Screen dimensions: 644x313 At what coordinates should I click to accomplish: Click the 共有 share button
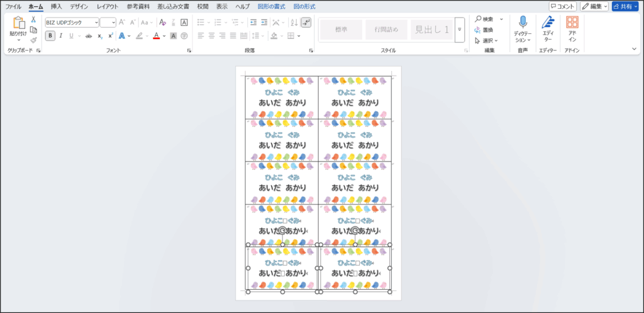click(625, 6)
